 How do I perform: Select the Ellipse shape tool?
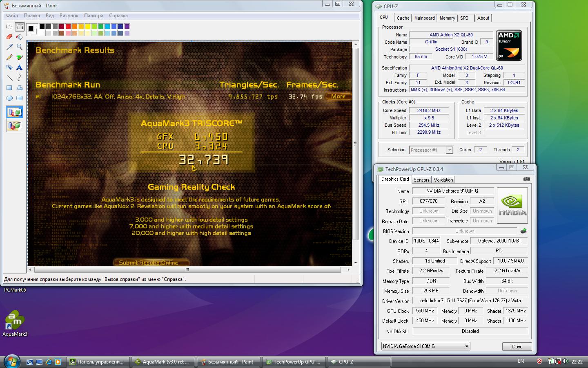9,98
